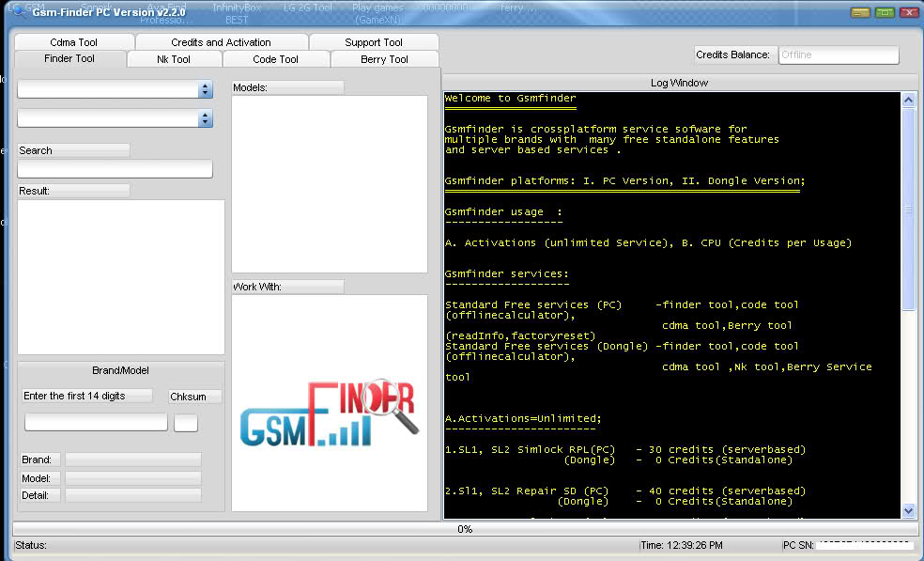
Task: Open the Code Tool tab
Action: click(x=276, y=59)
